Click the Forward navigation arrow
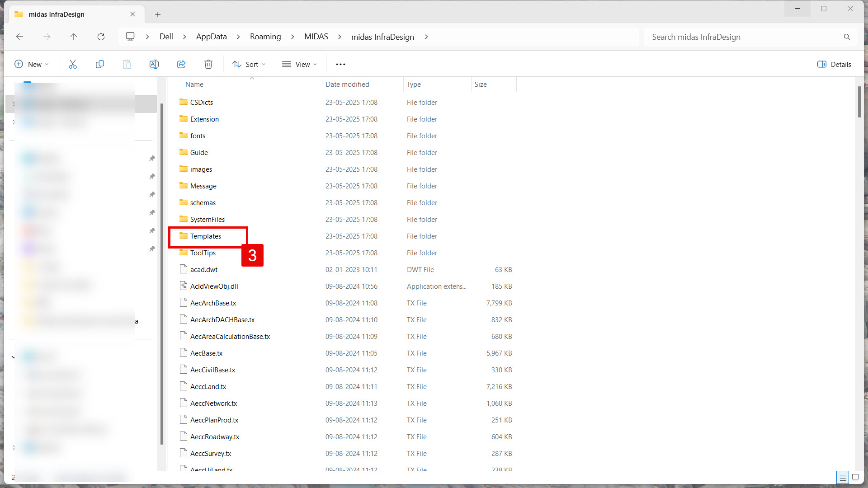Screen dimensions: 868x488 [x=47, y=37]
